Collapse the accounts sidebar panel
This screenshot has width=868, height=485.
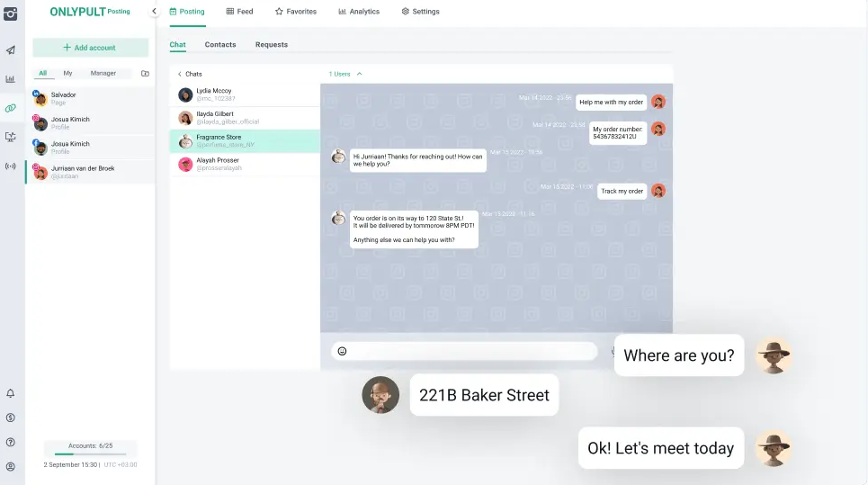tap(154, 12)
